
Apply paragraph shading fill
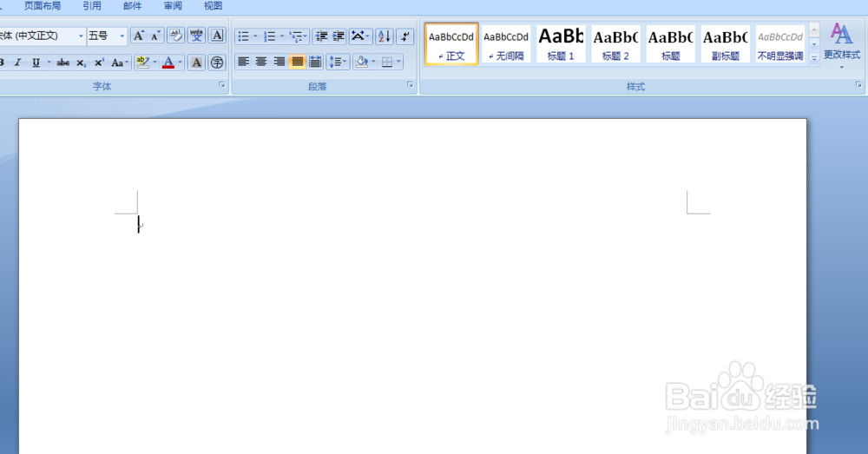pos(361,62)
